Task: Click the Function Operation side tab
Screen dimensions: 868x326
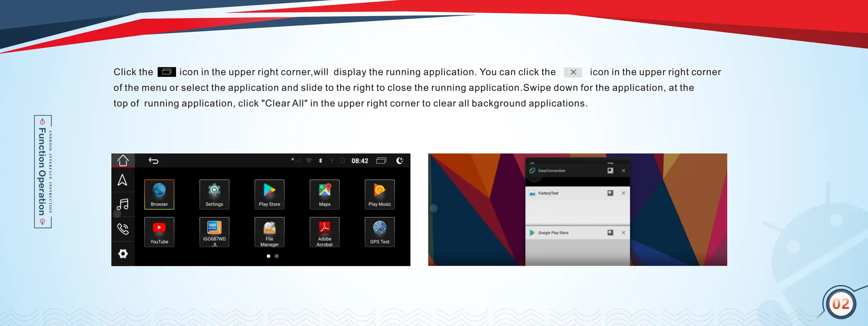Action: [x=43, y=171]
